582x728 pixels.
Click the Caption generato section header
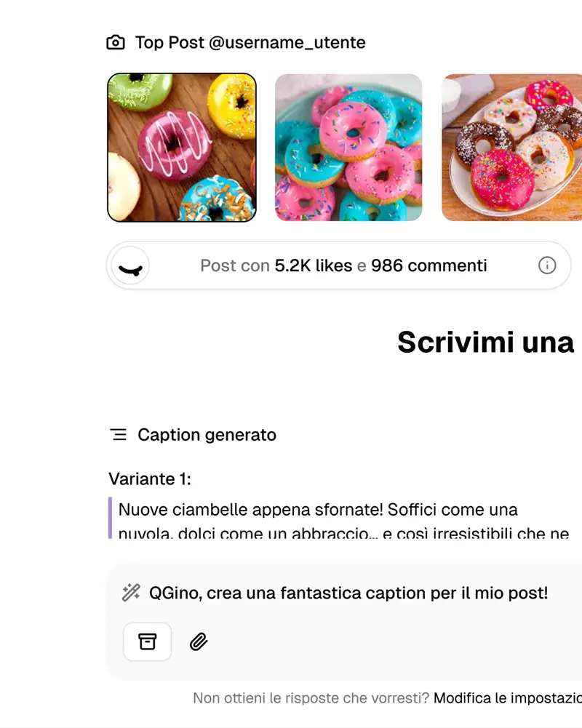click(x=207, y=435)
